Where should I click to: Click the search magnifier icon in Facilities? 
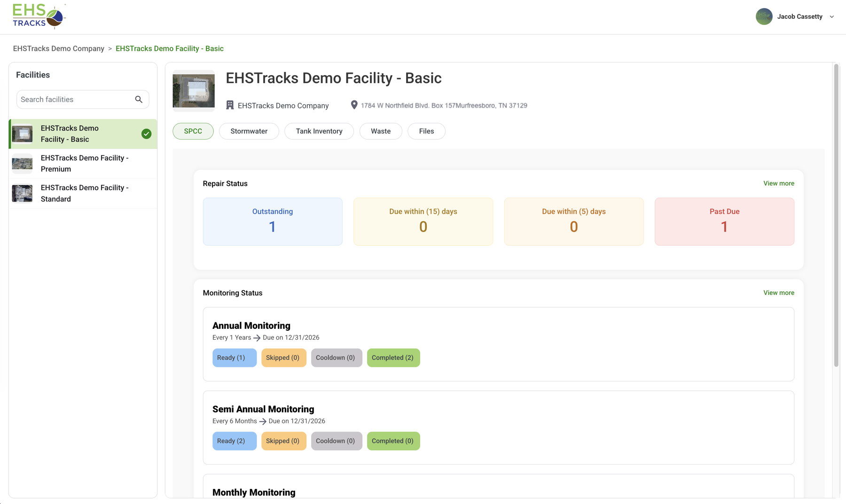coord(139,100)
